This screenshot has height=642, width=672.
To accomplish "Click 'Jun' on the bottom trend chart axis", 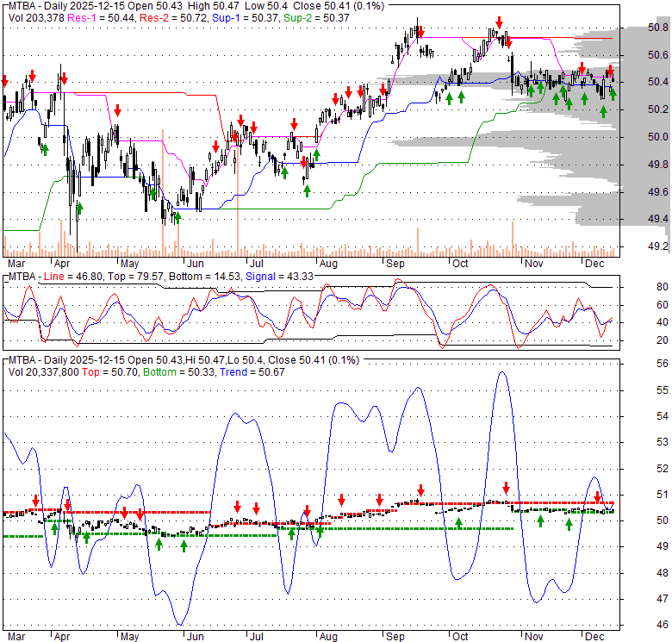I will pos(196,637).
